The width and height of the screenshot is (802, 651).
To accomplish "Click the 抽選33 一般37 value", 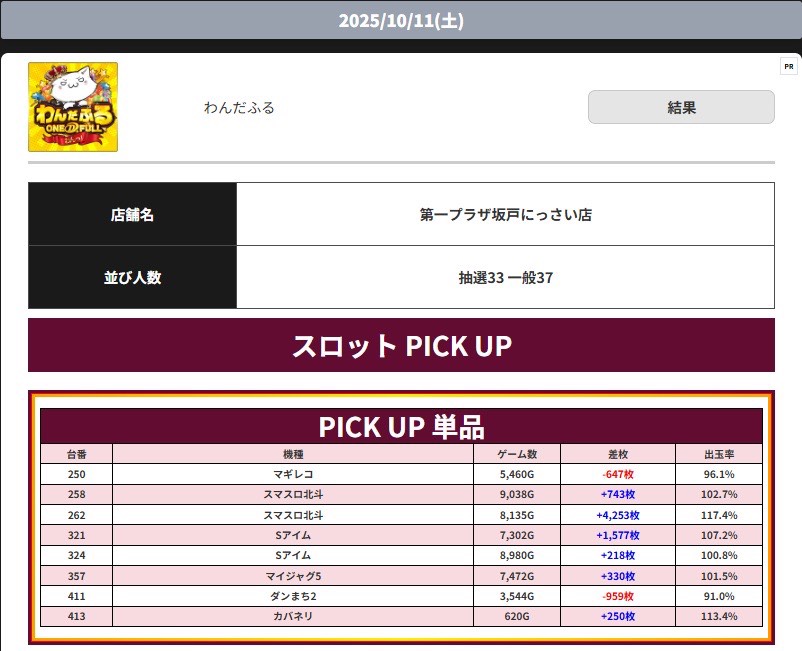I will pyautogui.click(x=505, y=278).
